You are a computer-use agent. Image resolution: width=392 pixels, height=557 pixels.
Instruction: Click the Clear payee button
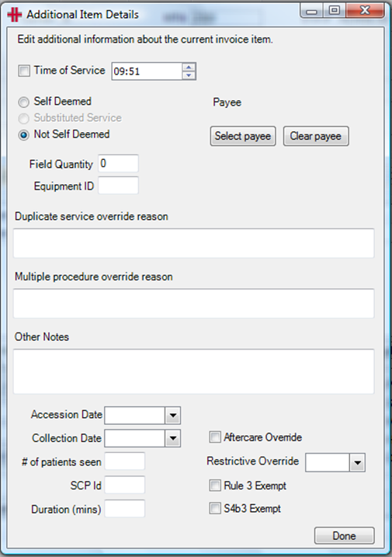pyautogui.click(x=316, y=136)
